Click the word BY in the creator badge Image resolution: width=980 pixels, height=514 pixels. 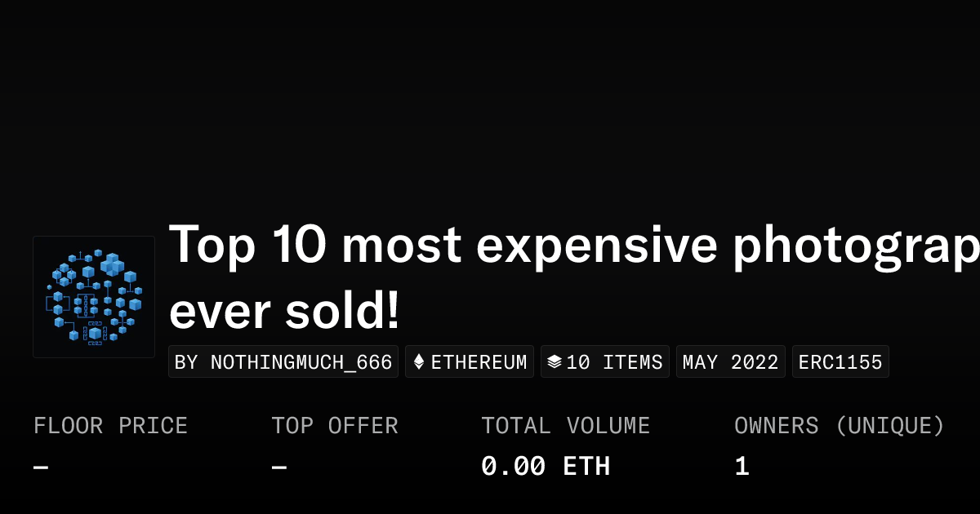coord(186,362)
